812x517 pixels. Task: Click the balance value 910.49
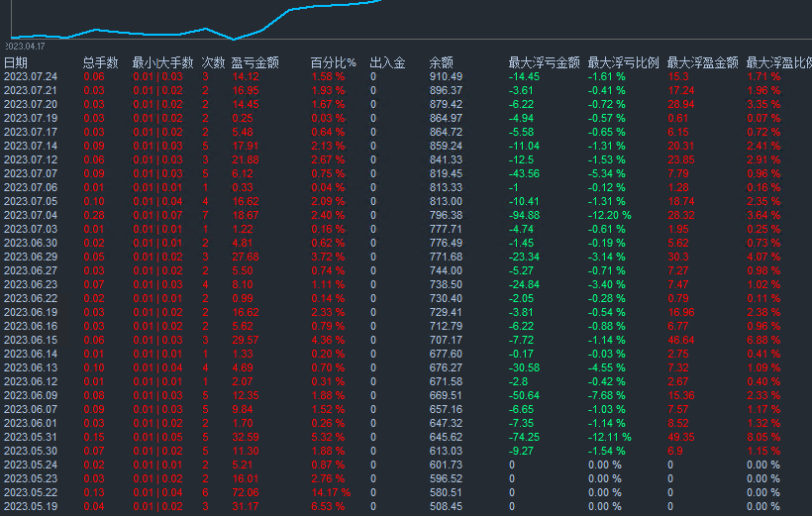(446, 76)
